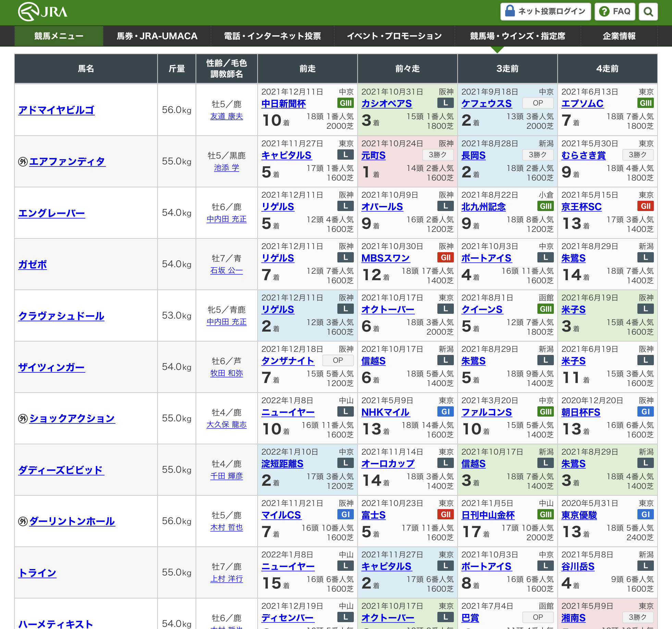Click GII badge next to MBSスワン

coord(445,257)
